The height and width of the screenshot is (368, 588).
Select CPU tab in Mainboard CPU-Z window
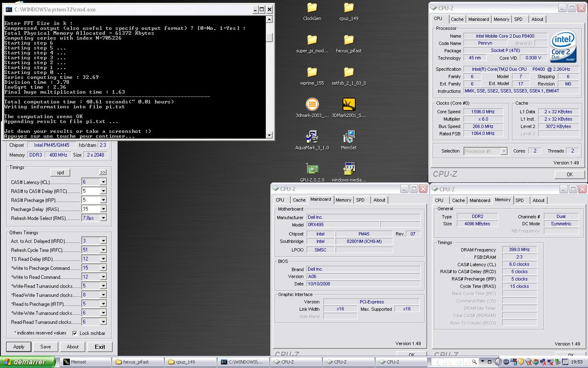[x=280, y=200]
